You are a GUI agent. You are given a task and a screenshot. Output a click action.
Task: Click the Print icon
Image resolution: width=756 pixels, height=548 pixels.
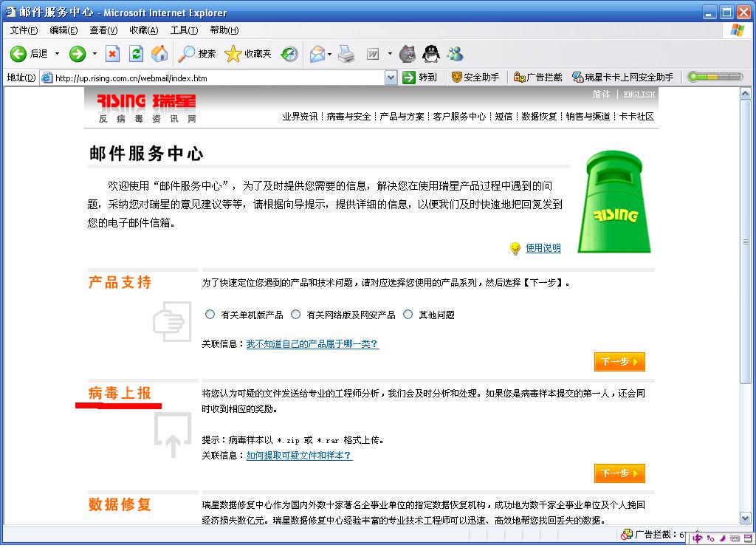(346, 54)
